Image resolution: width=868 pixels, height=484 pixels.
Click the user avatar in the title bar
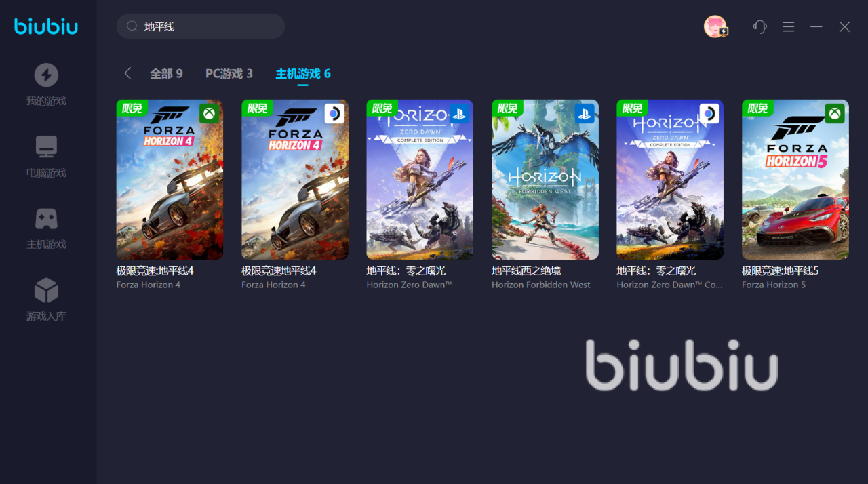tap(715, 26)
